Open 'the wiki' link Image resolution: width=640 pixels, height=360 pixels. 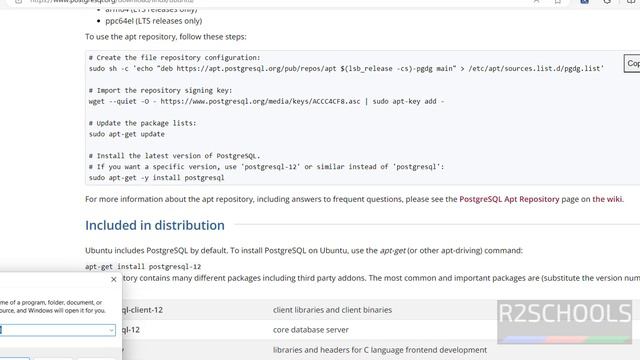pos(607,199)
